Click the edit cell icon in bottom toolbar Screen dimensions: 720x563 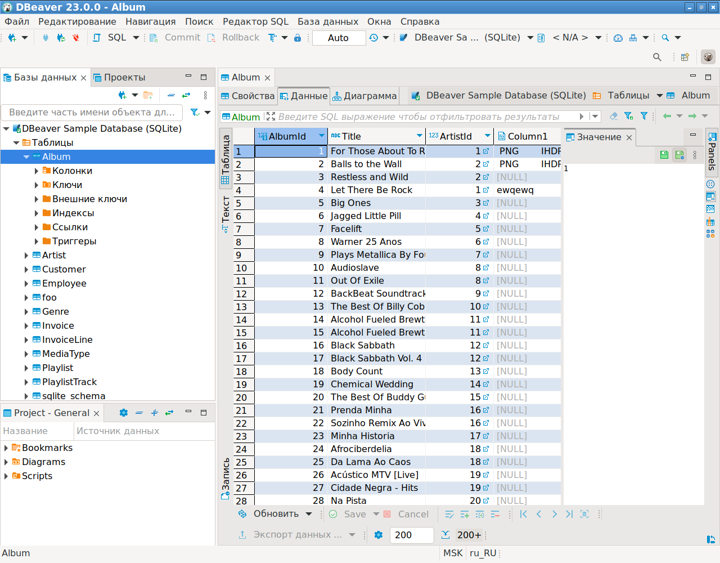click(x=450, y=514)
